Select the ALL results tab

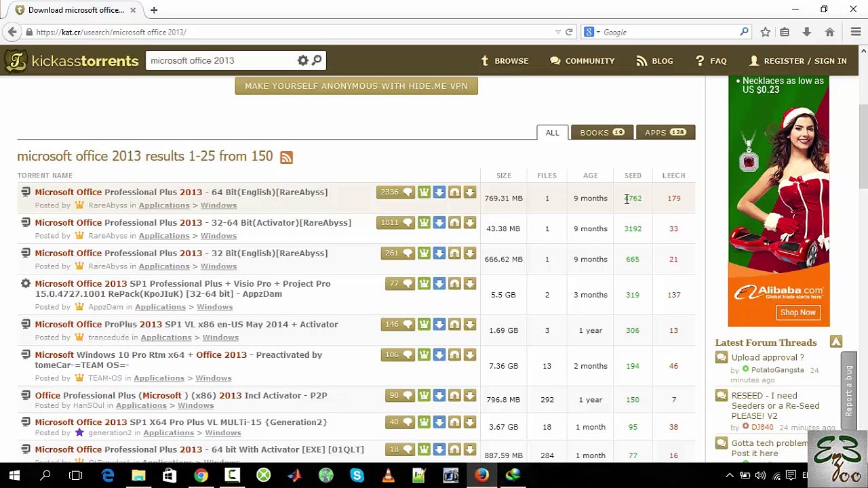(552, 133)
